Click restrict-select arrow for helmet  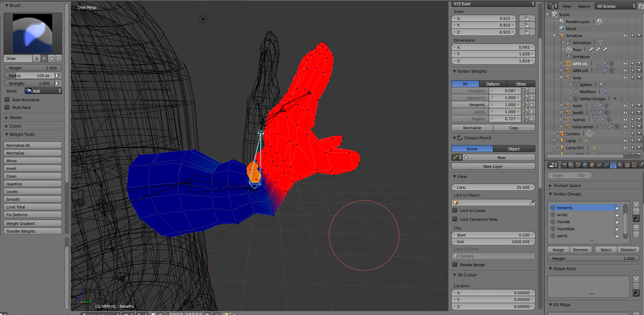pyautogui.click(x=632, y=119)
